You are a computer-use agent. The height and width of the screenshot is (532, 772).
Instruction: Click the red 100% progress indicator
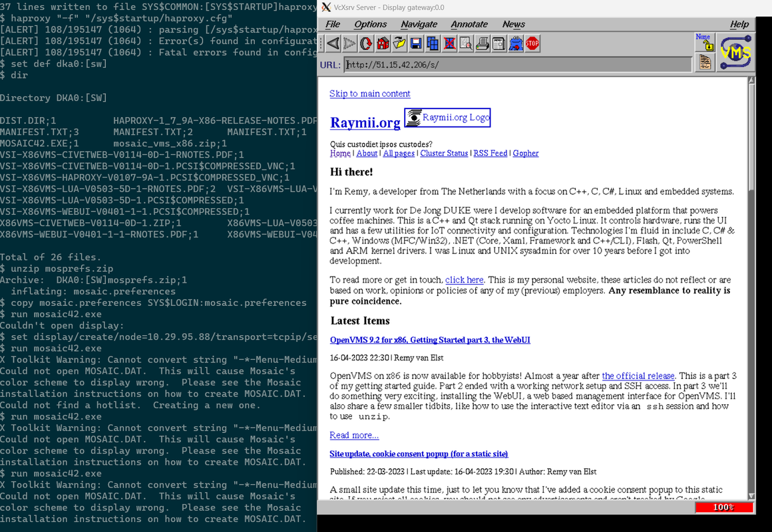click(724, 507)
